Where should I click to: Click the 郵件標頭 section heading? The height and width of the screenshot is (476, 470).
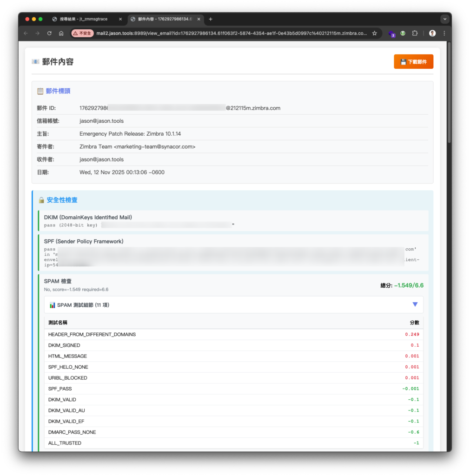click(x=58, y=91)
